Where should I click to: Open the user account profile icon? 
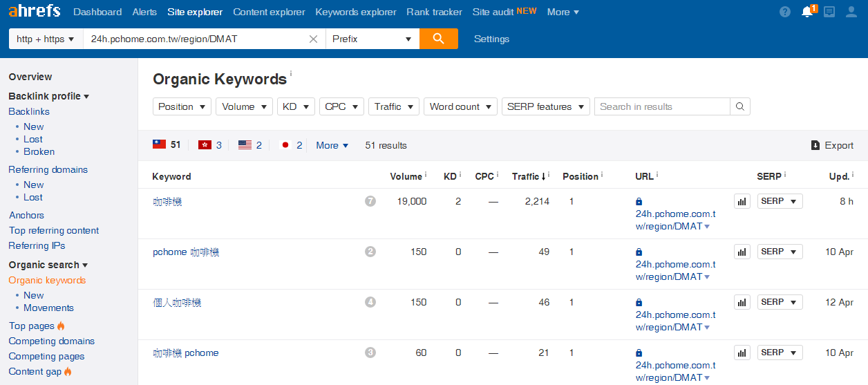click(851, 12)
